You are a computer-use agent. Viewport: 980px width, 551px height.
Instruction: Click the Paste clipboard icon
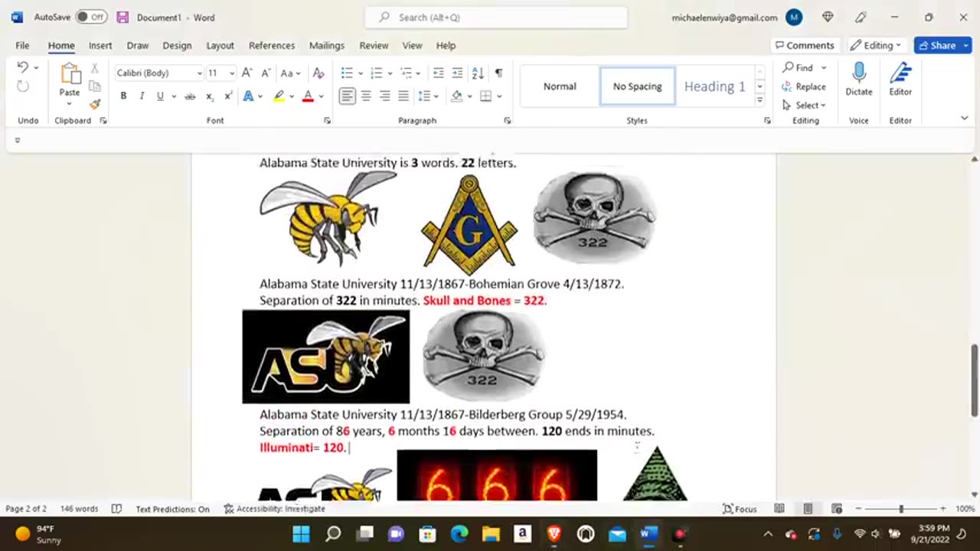point(70,73)
